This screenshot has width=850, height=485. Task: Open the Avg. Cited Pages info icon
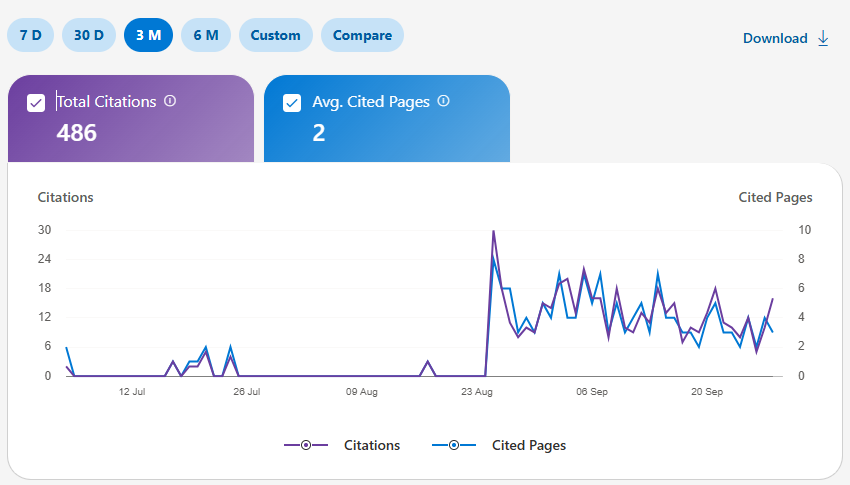(443, 101)
